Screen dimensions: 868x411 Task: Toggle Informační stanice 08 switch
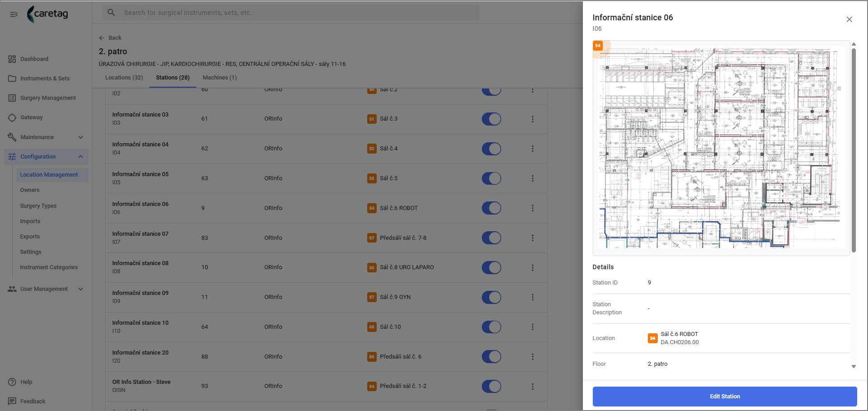coord(491,268)
